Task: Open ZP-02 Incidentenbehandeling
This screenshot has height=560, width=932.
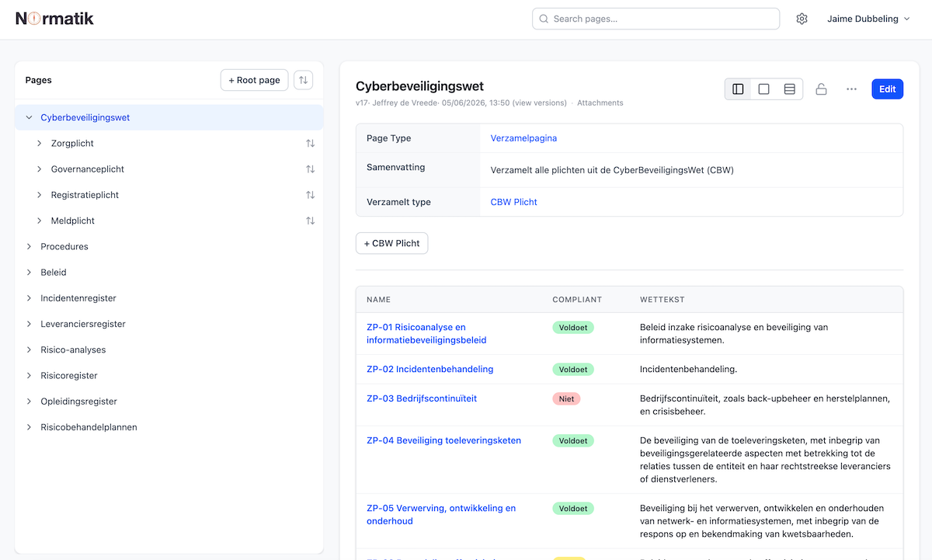Action: [429, 369]
